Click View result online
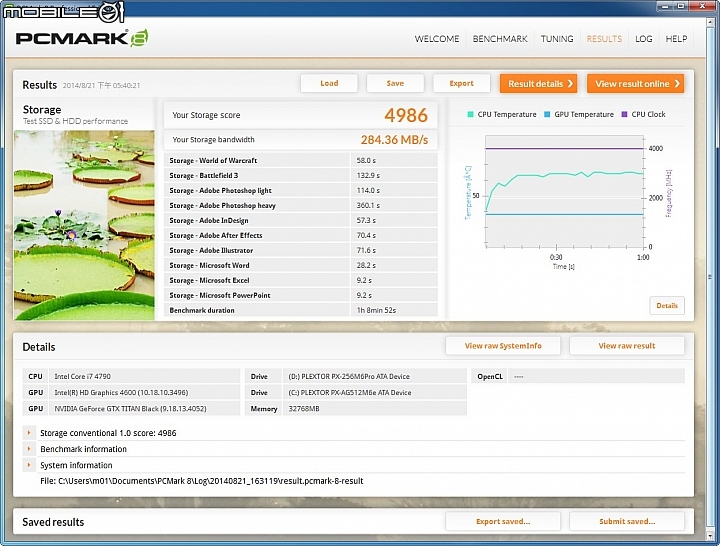The width and height of the screenshot is (720, 546). [x=636, y=84]
